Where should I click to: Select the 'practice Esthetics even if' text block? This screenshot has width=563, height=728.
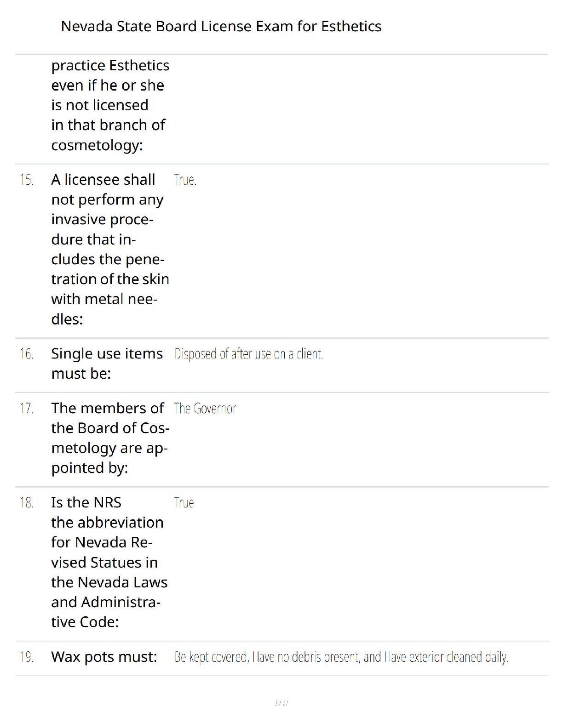[110, 105]
